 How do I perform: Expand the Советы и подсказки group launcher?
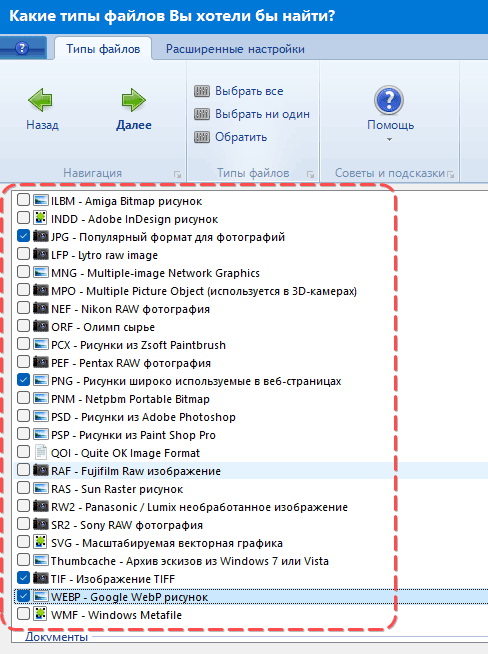pos(450,174)
